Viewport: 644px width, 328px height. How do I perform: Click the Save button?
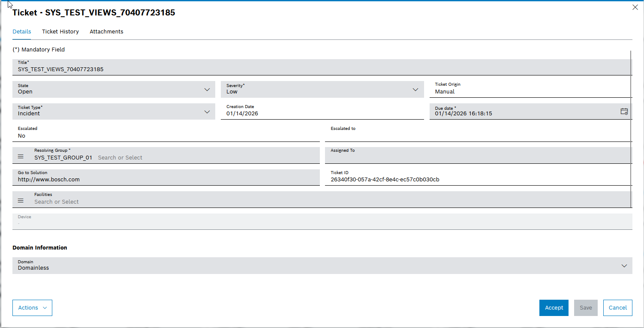point(585,307)
